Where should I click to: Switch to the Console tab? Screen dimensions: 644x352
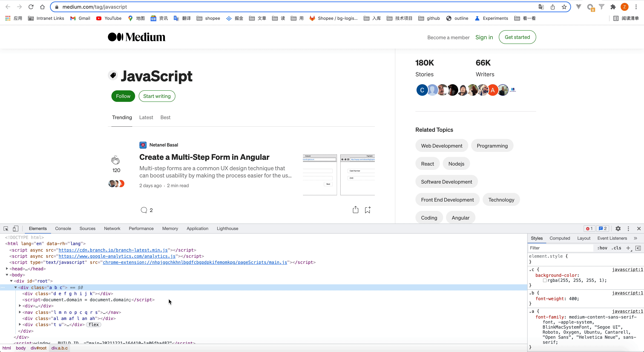63,229
